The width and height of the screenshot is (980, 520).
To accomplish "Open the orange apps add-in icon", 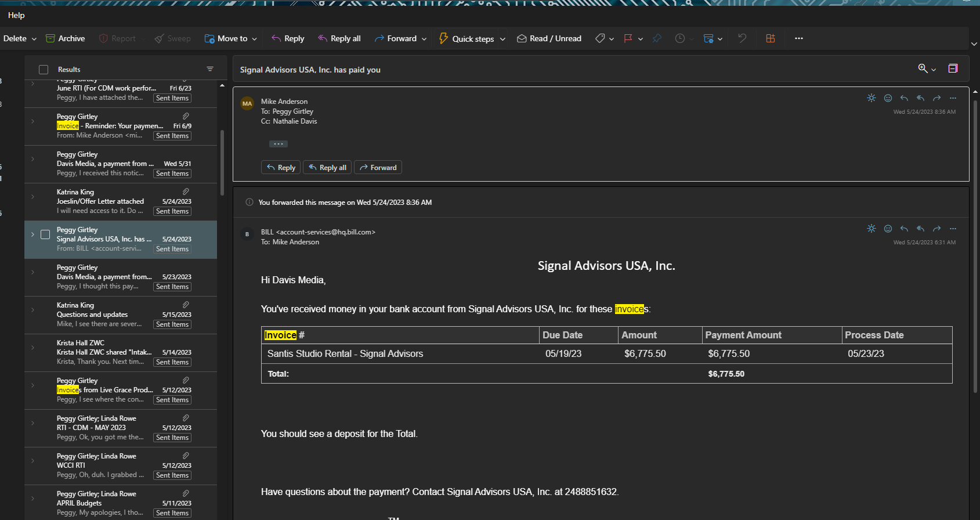I will click(x=771, y=38).
